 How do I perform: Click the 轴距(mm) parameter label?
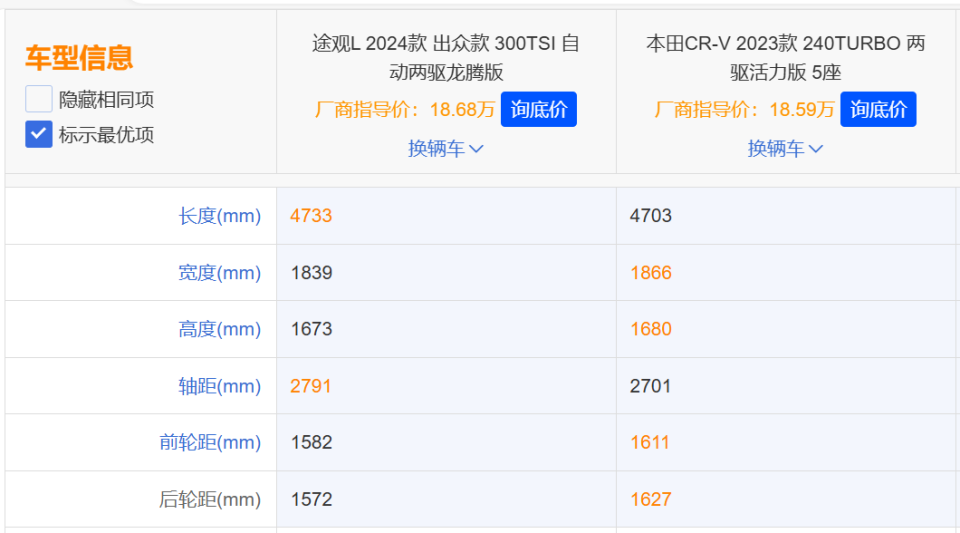point(219,386)
